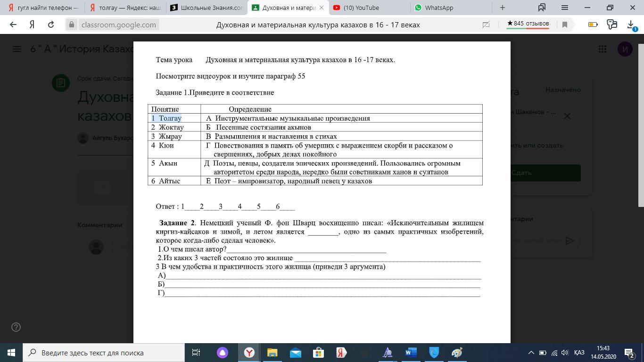Click the '4 Кюи' table cell
Viewport: 644px width, 362px height.
(x=174, y=150)
